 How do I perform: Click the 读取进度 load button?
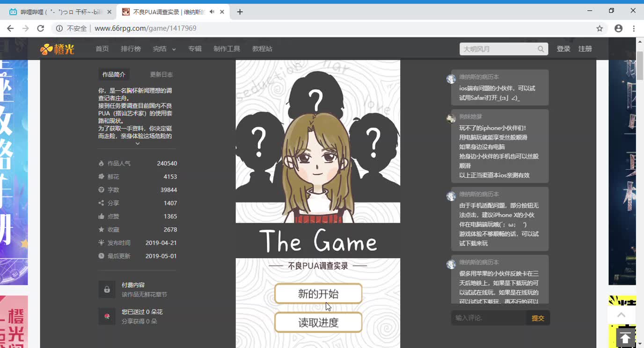point(318,322)
